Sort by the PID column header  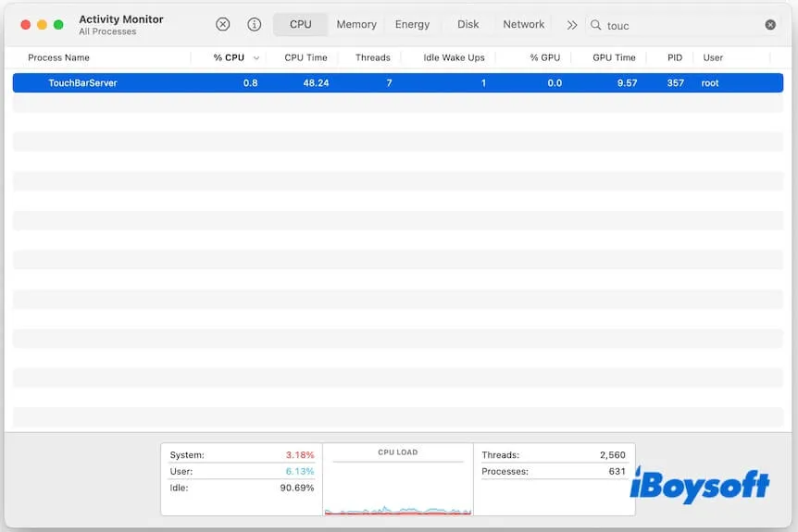pyautogui.click(x=675, y=57)
